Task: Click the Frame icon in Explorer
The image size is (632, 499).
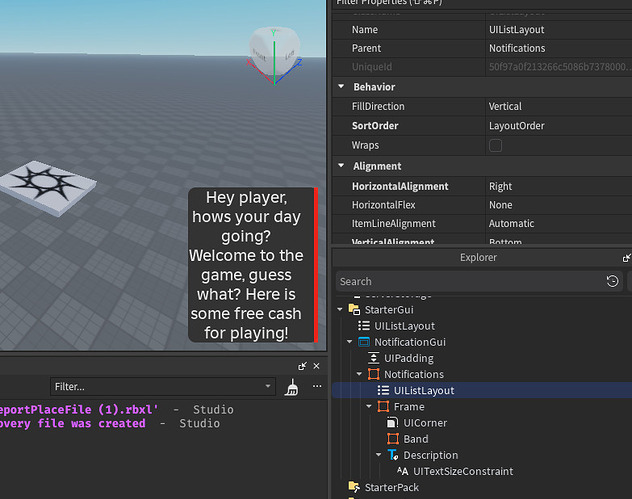Action: click(x=383, y=406)
